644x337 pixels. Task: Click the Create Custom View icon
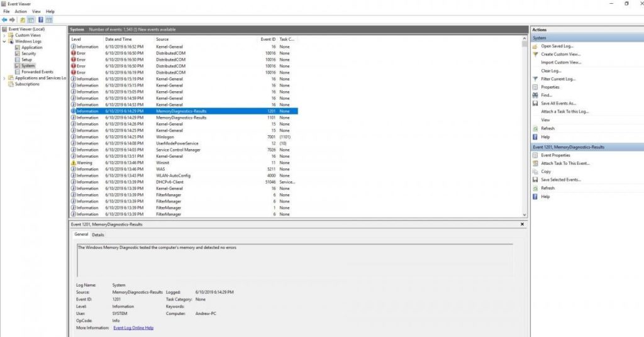click(535, 54)
